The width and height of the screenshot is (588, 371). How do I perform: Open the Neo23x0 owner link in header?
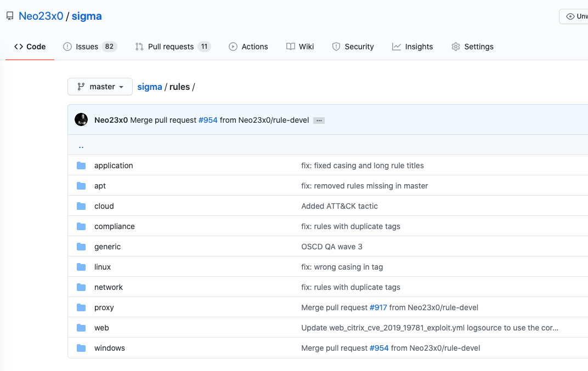click(x=41, y=16)
